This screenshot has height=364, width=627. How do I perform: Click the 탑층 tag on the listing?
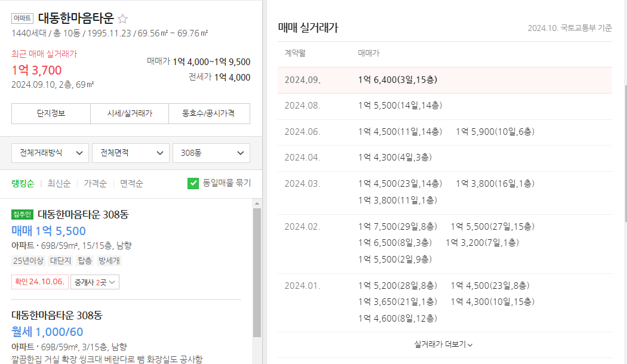pos(85,261)
